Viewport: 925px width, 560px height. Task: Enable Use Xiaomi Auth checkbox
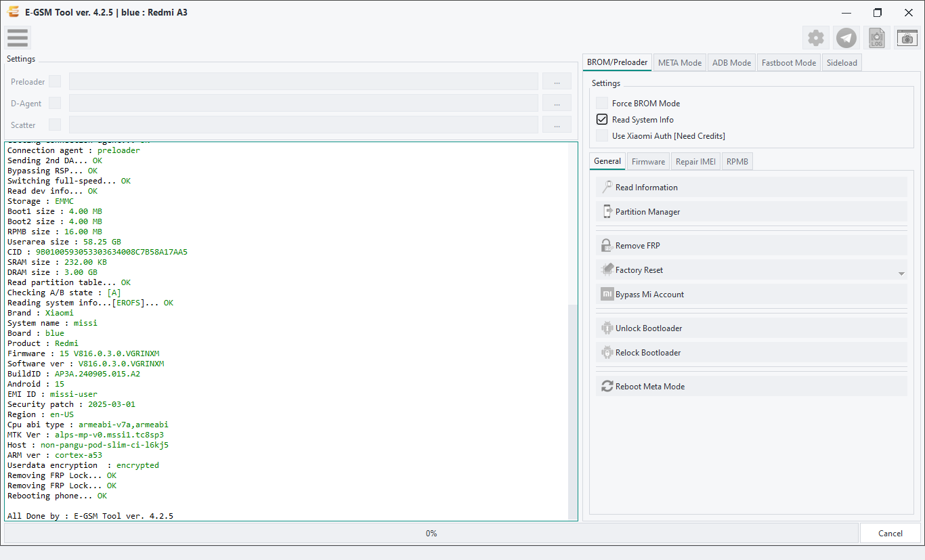pos(602,135)
